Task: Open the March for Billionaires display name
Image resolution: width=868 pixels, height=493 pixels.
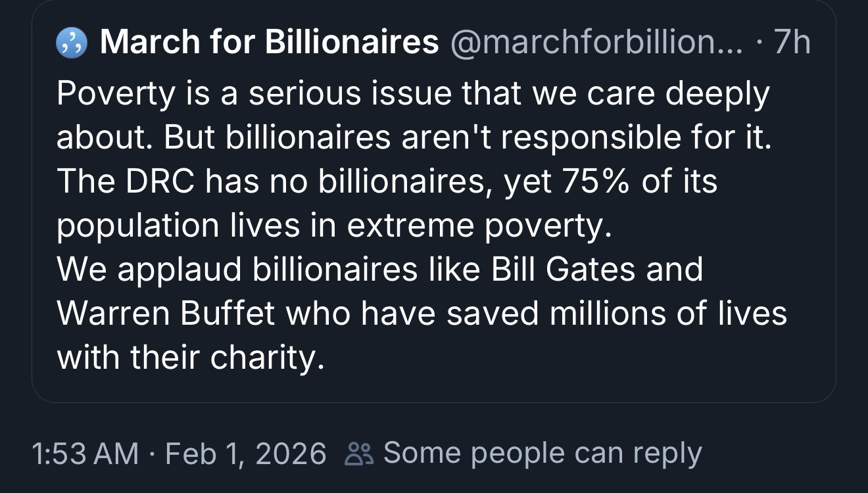Action: coord(269,43)
